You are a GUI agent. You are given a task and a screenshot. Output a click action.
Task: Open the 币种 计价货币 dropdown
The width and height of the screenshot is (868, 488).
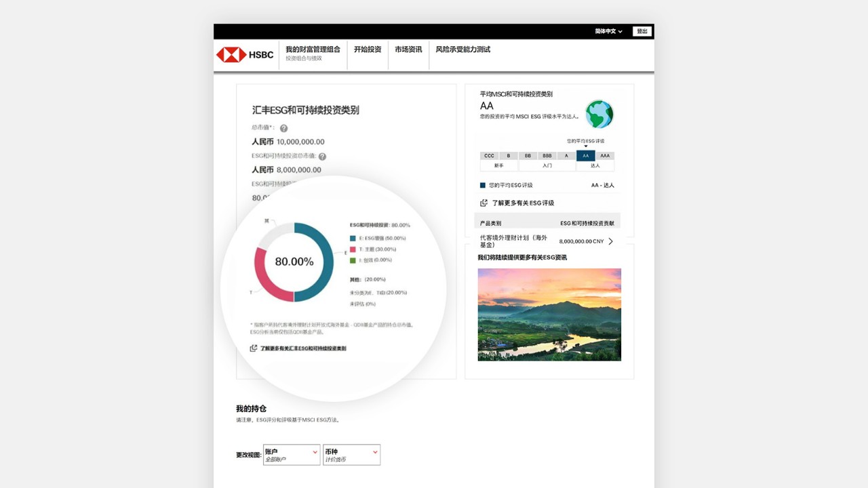(351, 455)
